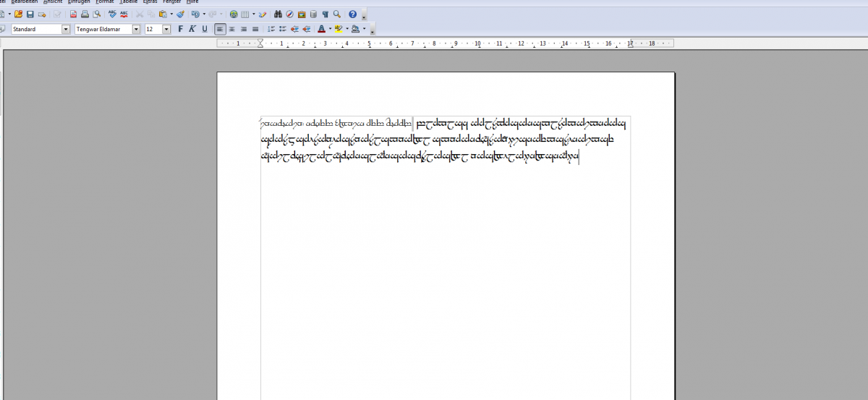Open the Ansicht menu
This screenshot has width=868, height=400.
53,2
